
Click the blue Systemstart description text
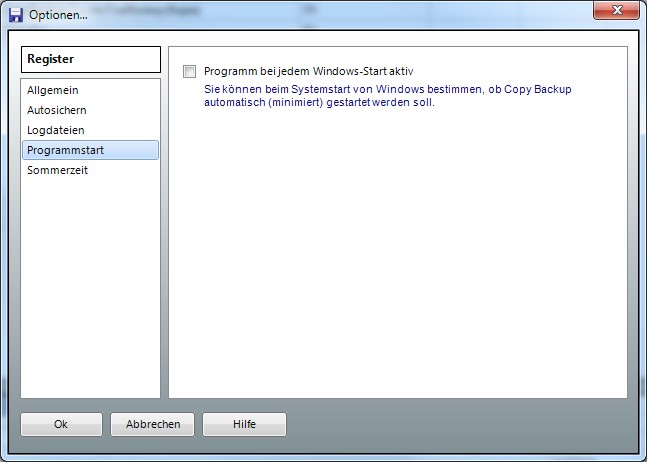tap(386, 89)
